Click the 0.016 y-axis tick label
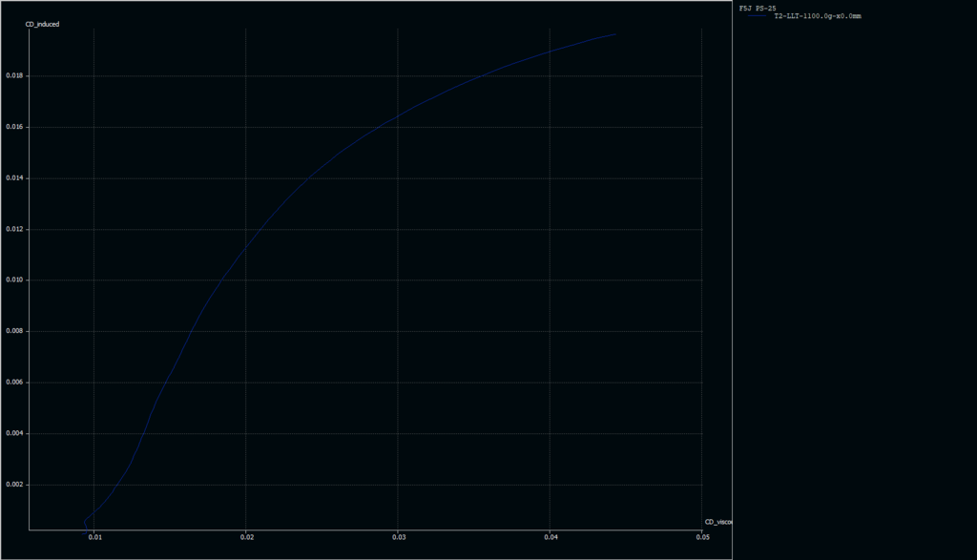 tap(15, 127)
